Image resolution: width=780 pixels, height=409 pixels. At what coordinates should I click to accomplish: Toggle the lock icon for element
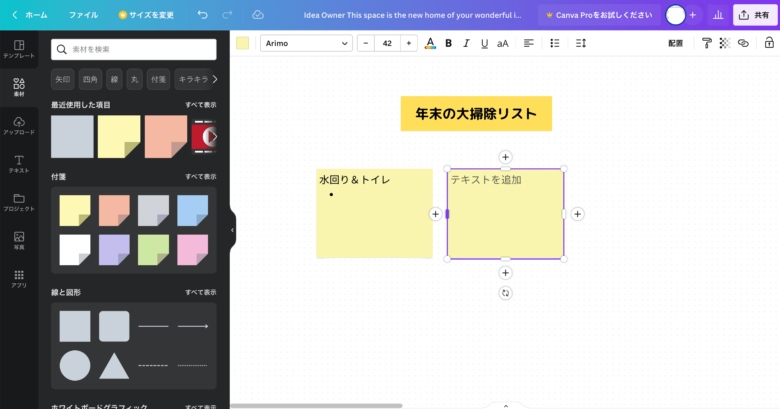click(768, 43)
